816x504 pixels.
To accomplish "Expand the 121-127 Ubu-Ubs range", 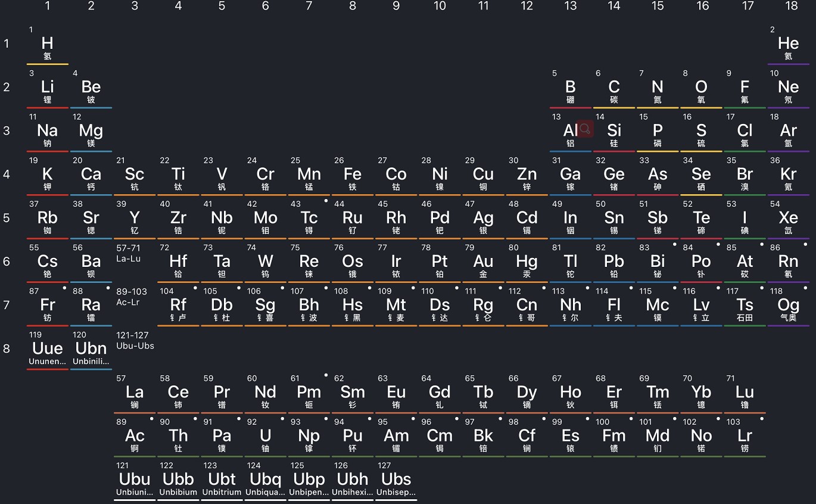I will click(x=135, y=340).
